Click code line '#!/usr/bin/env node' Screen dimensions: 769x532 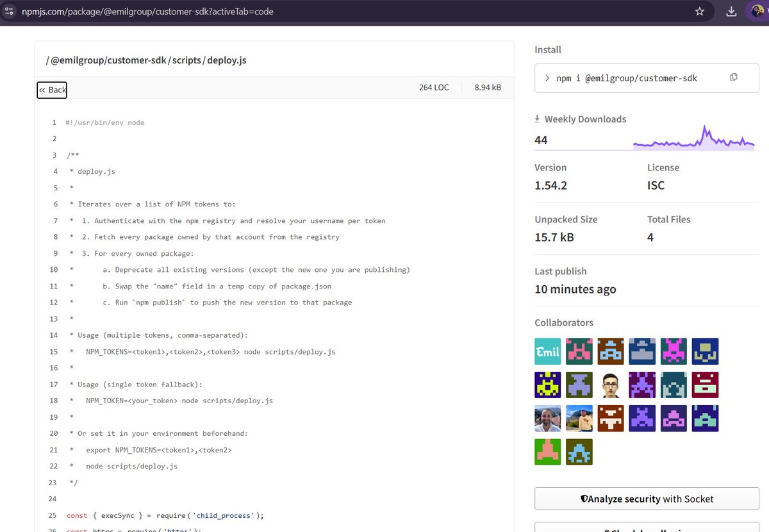click(x=105, y=122)
